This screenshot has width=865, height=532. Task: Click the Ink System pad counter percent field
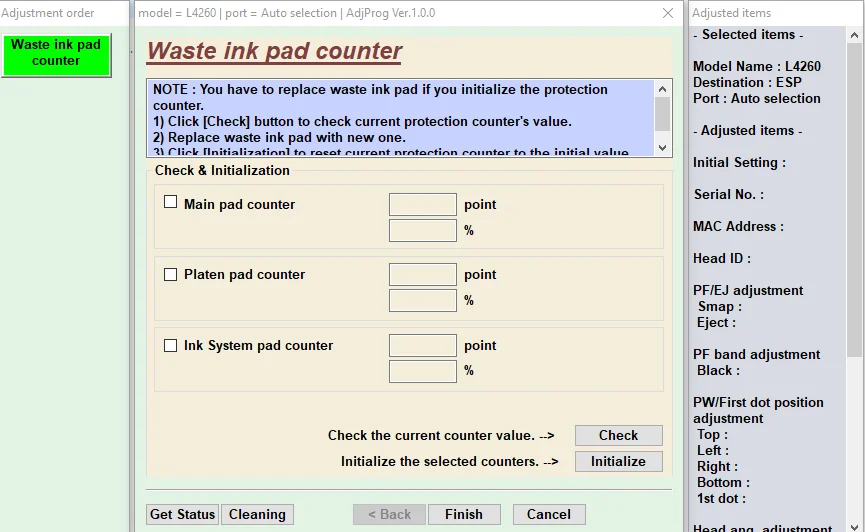click(x=423, y=371)
